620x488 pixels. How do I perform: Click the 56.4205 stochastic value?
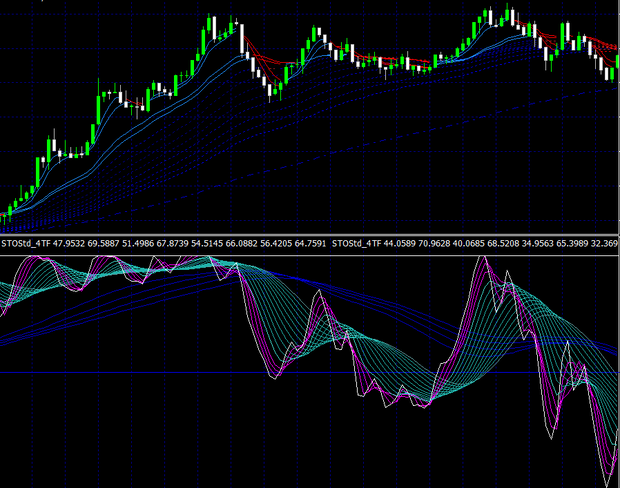[276, 243]
